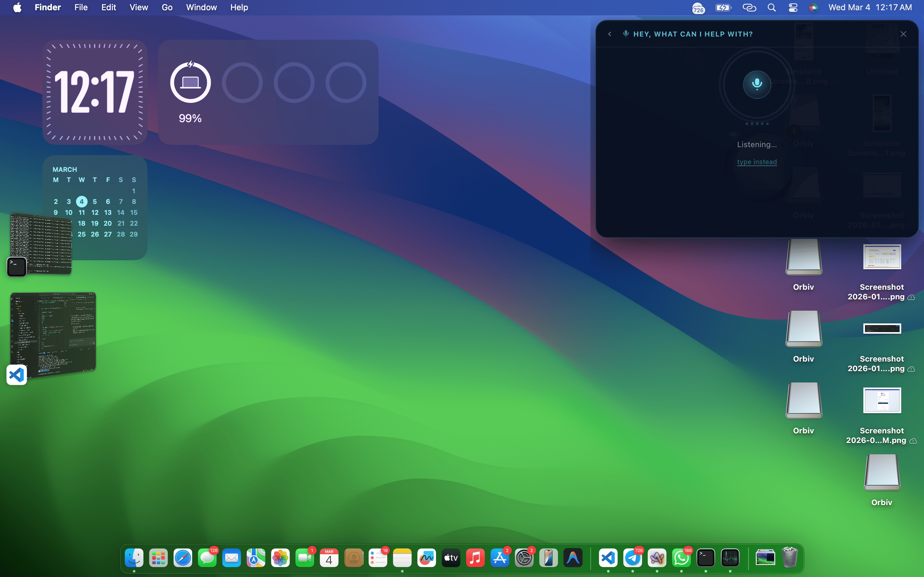Image resolution: width=924 pixels, height=577 pixels.
Task: Open WhatsApp in the Dock
Action: 681,558
